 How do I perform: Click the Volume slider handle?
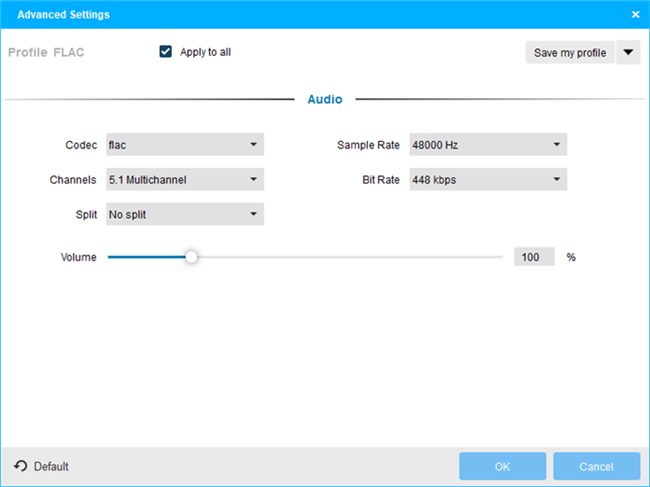pyautogui.click(x=191, y=257)
